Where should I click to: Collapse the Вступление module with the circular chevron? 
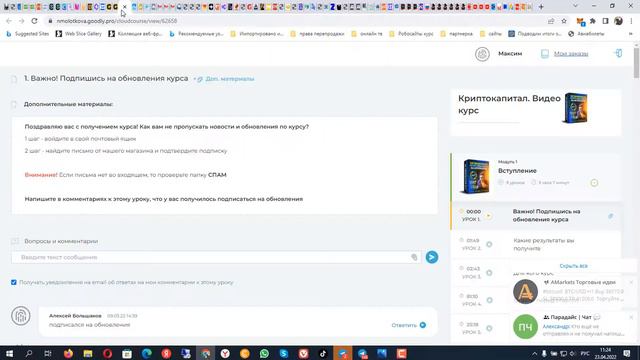[x=594, y=183]
